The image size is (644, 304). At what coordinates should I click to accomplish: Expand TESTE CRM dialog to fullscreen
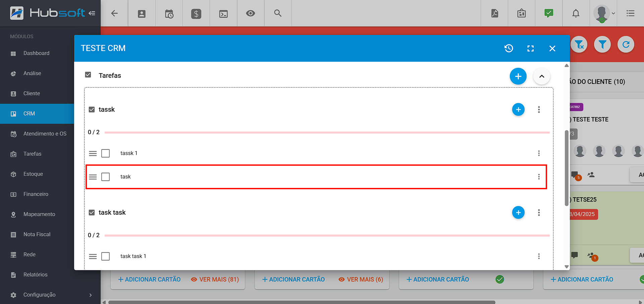[x=531, y=48]
